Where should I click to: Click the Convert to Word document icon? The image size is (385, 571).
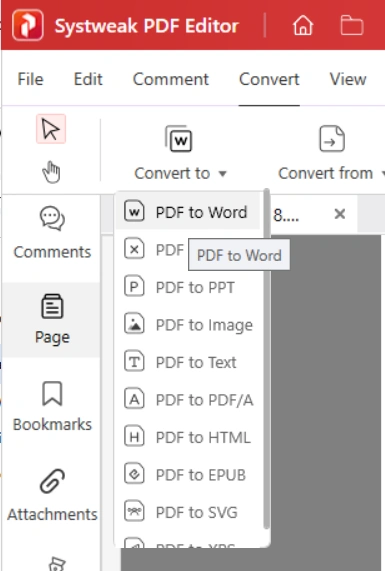178,139
